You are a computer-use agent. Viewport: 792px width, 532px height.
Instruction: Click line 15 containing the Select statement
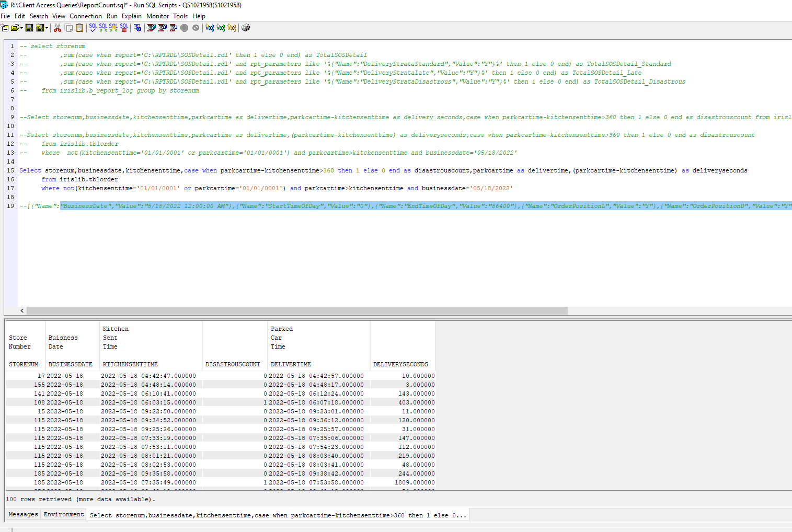click(x=383, y=170)
